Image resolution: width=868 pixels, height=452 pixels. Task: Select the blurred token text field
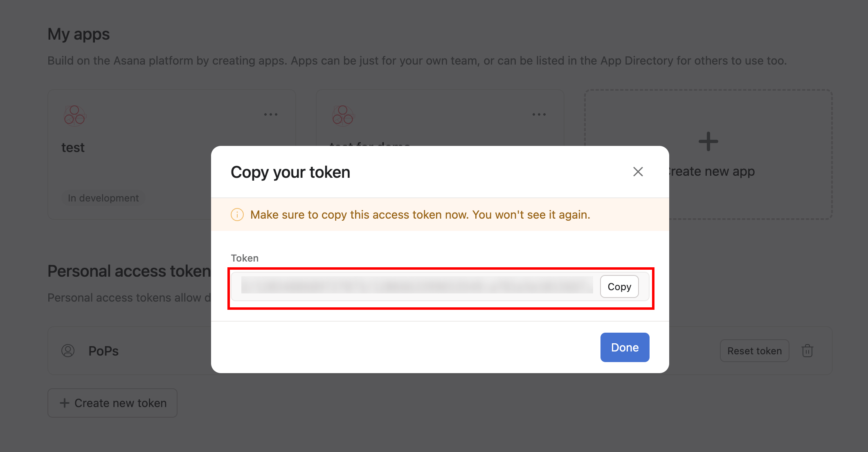click(417, 286)
